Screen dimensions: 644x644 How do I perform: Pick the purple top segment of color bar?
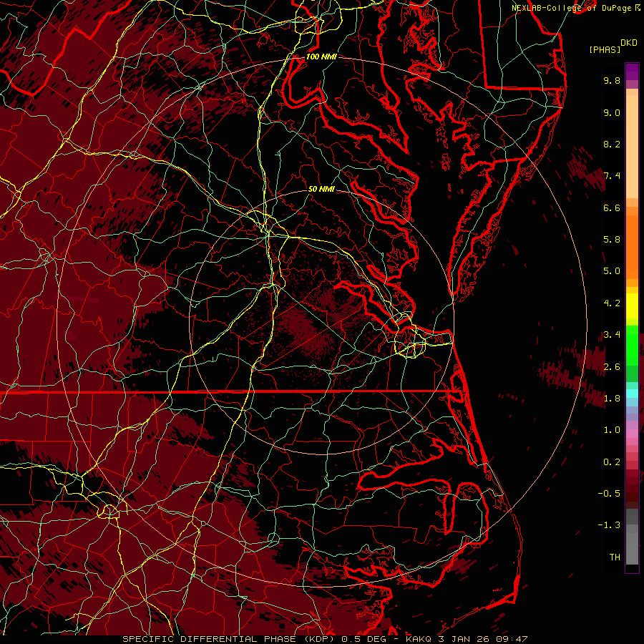coord(632,72)
